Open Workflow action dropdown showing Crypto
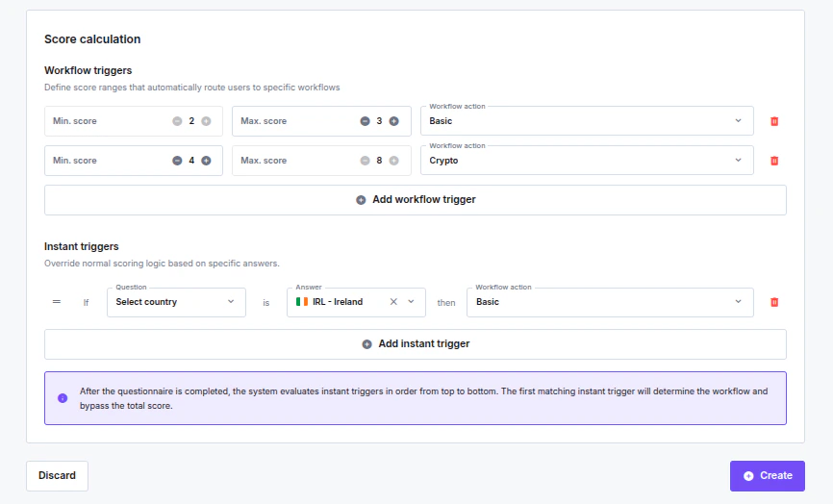 (x=587, y=161)
